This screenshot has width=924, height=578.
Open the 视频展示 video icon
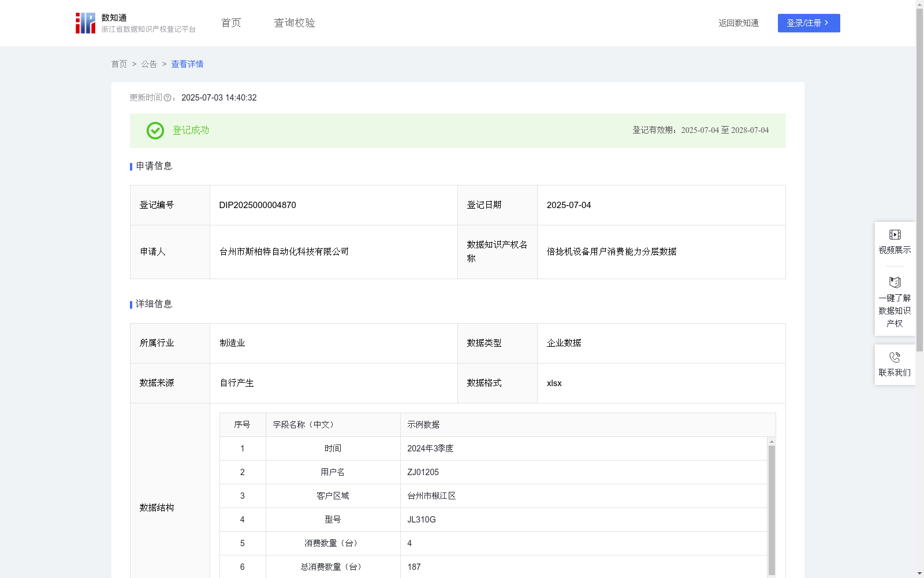point(895,235)
